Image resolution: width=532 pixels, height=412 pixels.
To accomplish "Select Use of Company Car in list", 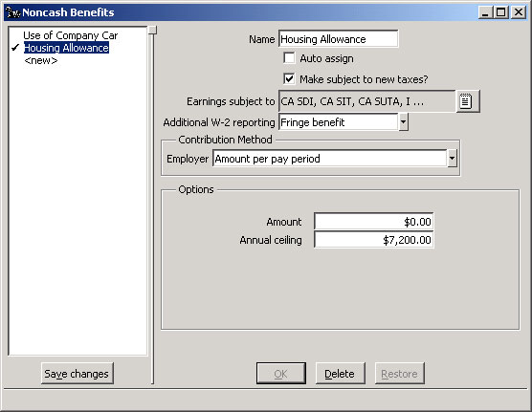I will coord(70,35).
